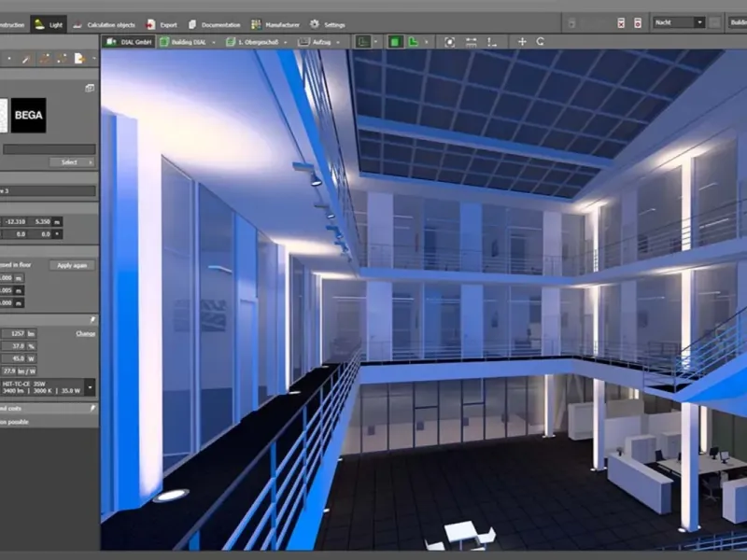Image resolution: width=747 pixels, height=560 pixels.
Task: Click the Documentation pages icon
Action: [192, 25]
